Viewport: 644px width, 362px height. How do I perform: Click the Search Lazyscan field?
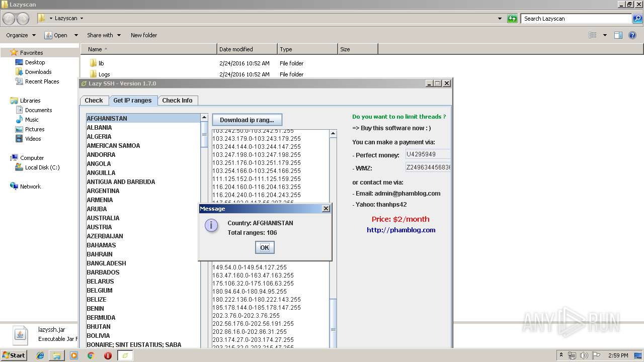pos(577,19)
